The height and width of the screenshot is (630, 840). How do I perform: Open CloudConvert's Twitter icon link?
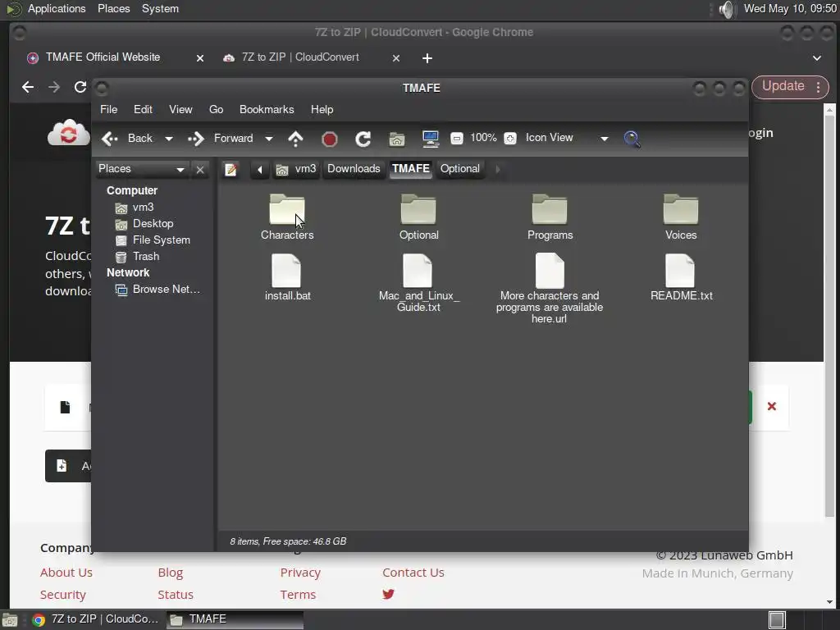388,594
